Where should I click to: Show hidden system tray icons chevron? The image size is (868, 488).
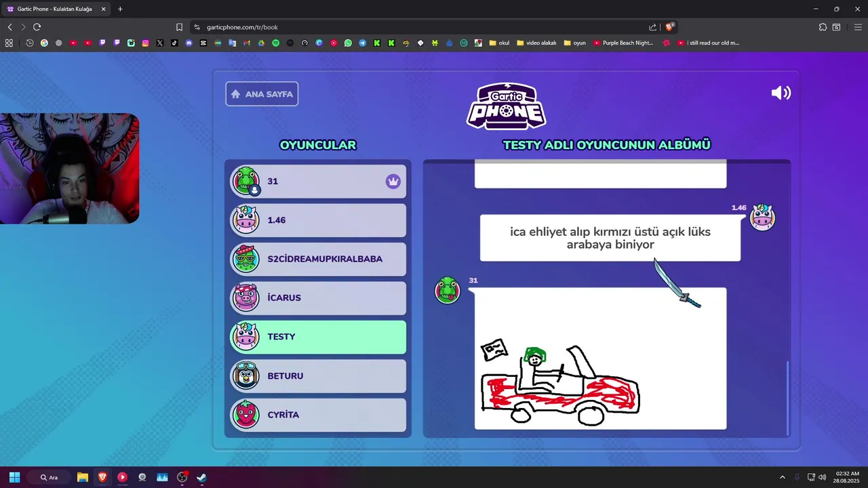tap(782, 477)
